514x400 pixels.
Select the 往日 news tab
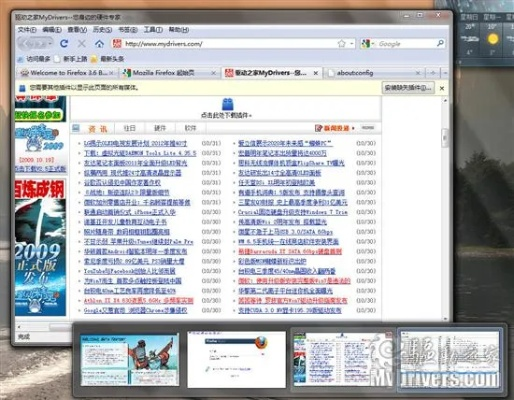(x=129, y=128)
